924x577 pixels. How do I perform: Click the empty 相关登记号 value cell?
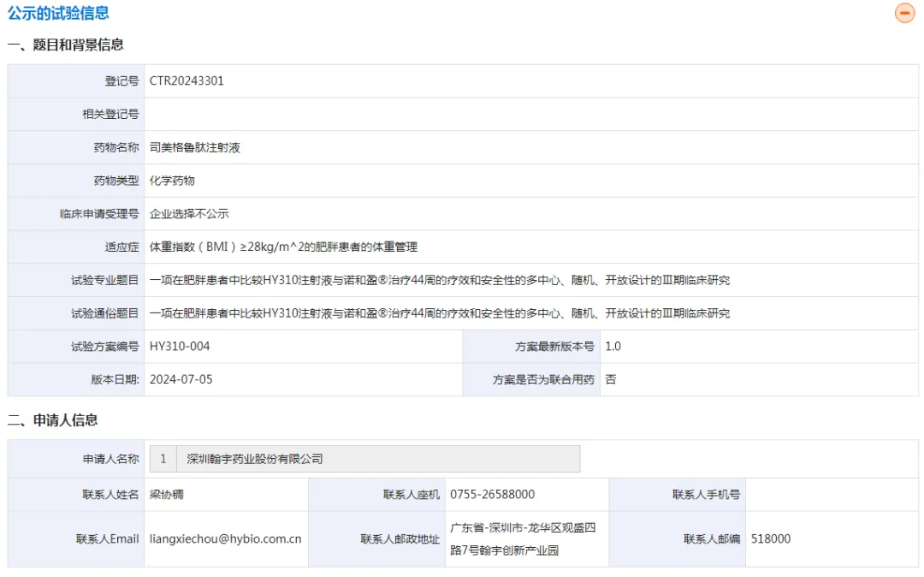530,114
